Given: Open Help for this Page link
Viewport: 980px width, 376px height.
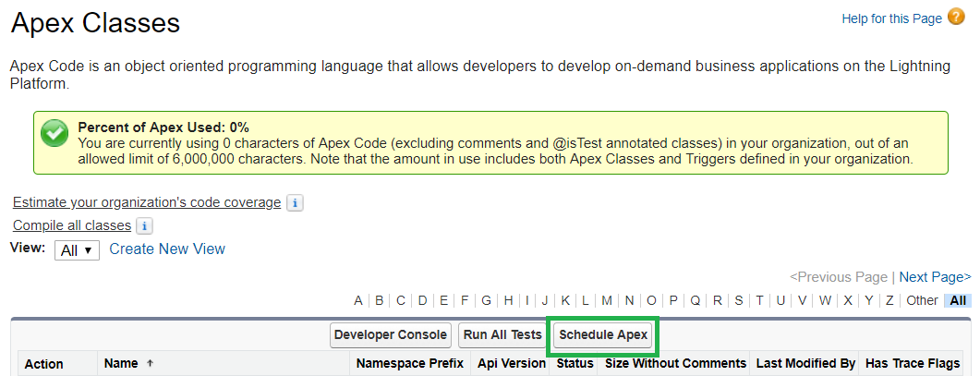Looking at the screenshot, I should 891,18.
